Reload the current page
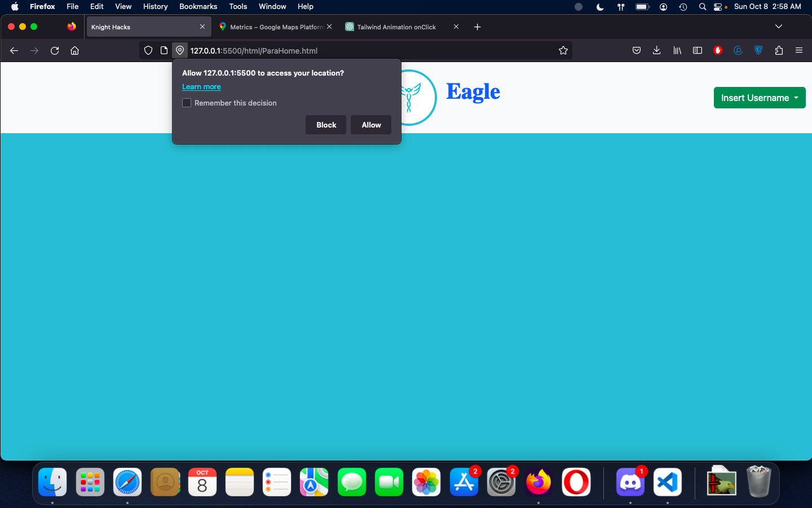 [54, 50]
